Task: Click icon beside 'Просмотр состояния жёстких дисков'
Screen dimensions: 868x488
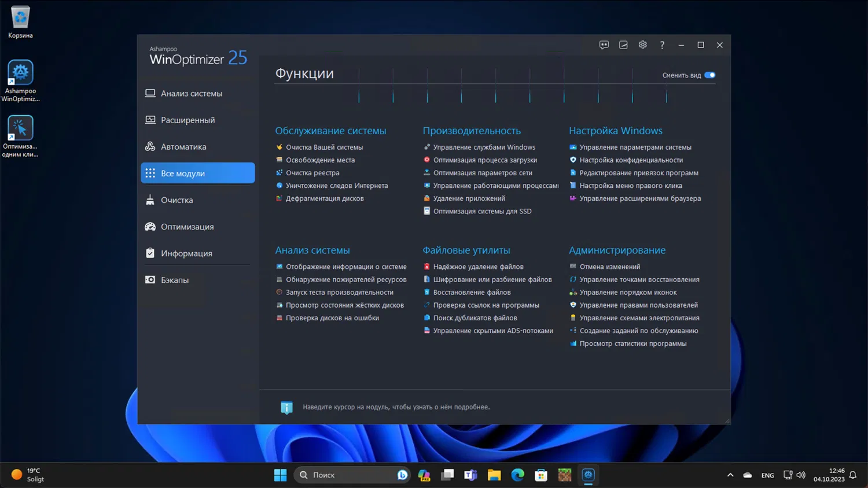Action: point(279,305)
